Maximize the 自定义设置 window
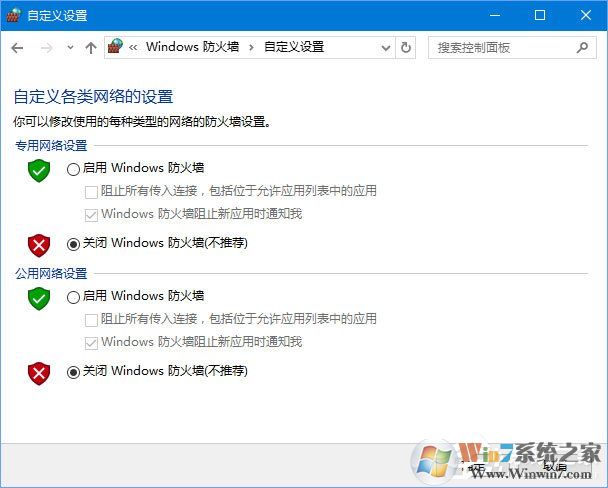 540,15
